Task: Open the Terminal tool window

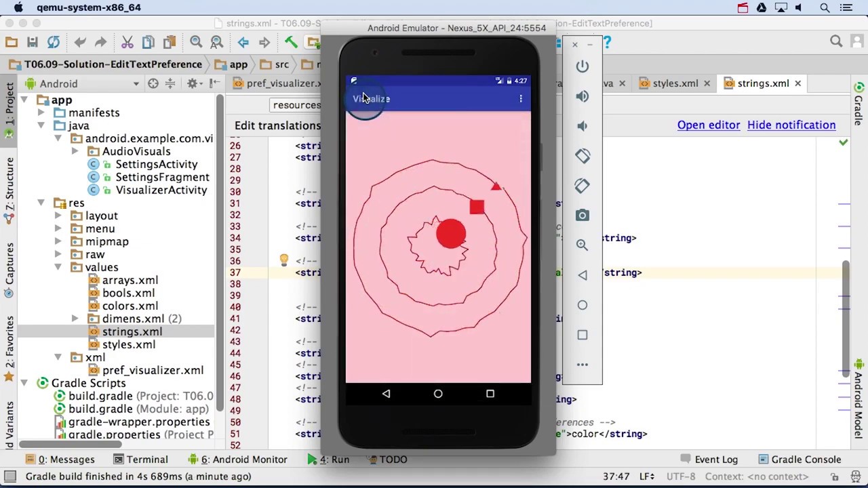Action: [140, 460]
